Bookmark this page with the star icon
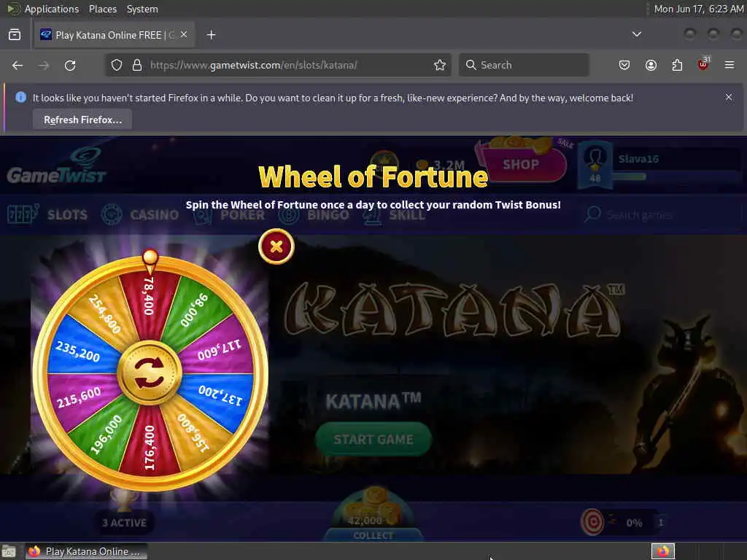The image size is (747, 560). click(440, 65)
